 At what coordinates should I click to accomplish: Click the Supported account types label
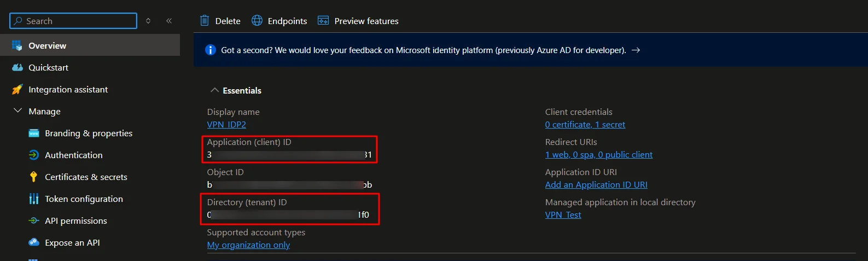tap(256, 232)
